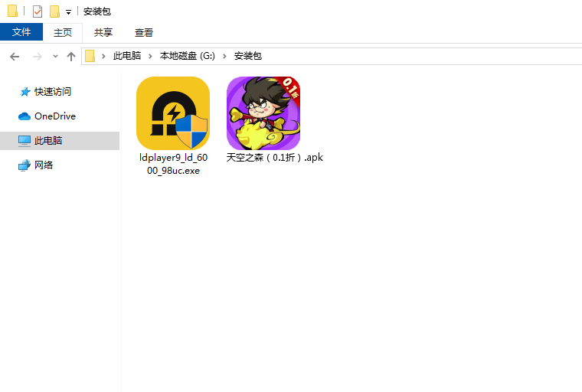This screenshot has width=582, height=392.
Task: Click the New Folder icon in title bar
Action: pos(54,11)
